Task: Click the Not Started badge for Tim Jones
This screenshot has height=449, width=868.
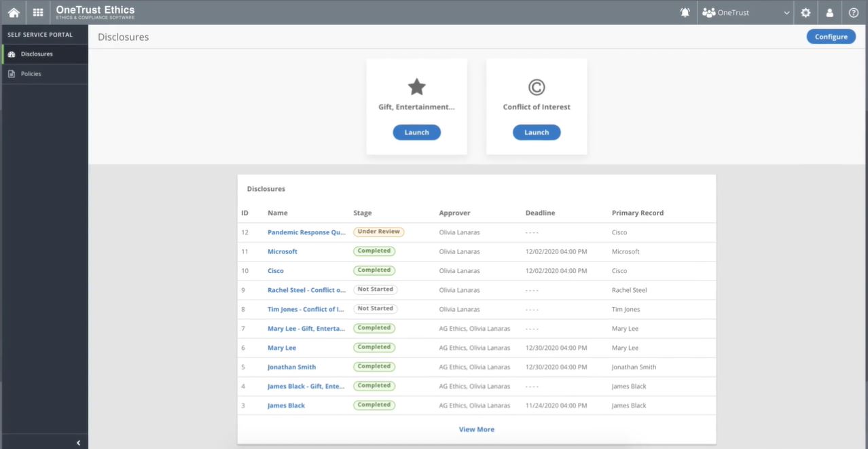Action: click(x=376, y=308)
